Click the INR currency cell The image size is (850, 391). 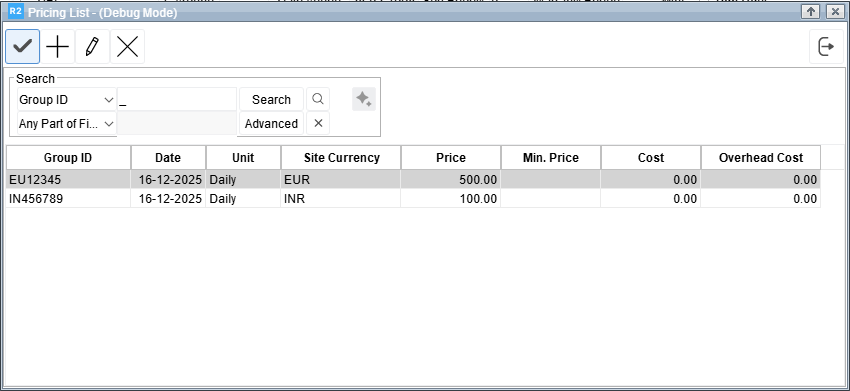click(x=341, y=198)
